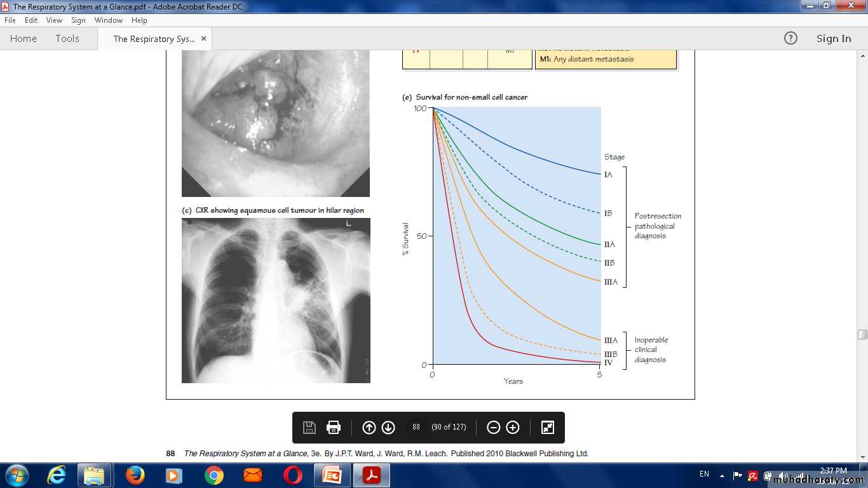Image resolution: width=868 pixels, height=488 pixels.
Task: Click the vertical scrollbar thumb
Action: tap(862, 334)
